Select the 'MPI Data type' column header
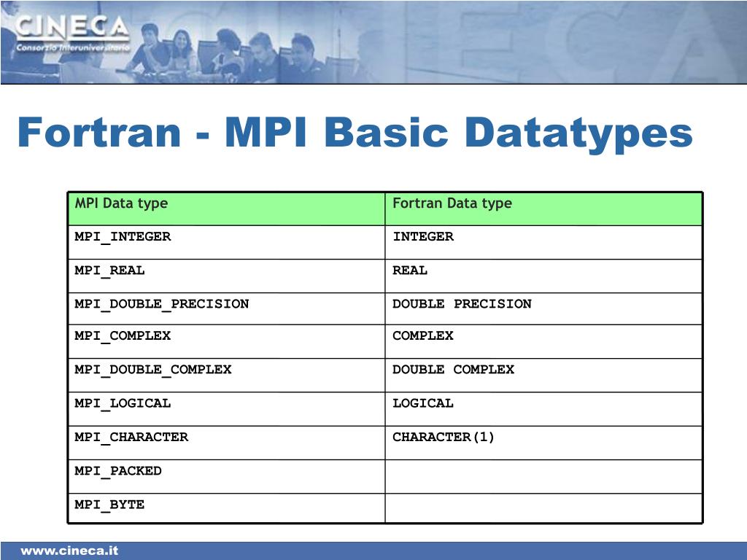This screenshot has height=560, width=747. [x=226, y=209]
